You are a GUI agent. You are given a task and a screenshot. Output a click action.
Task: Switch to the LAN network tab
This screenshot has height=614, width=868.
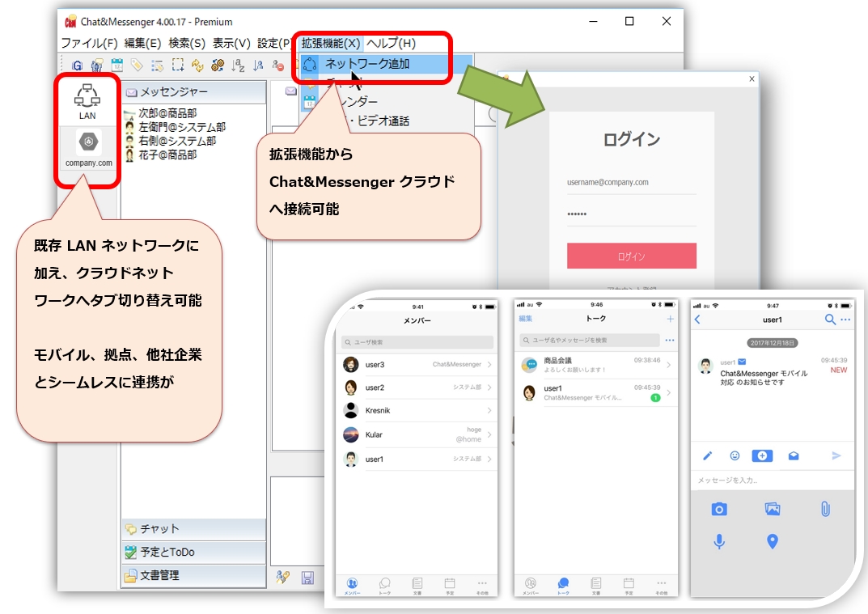click(87, 102)
